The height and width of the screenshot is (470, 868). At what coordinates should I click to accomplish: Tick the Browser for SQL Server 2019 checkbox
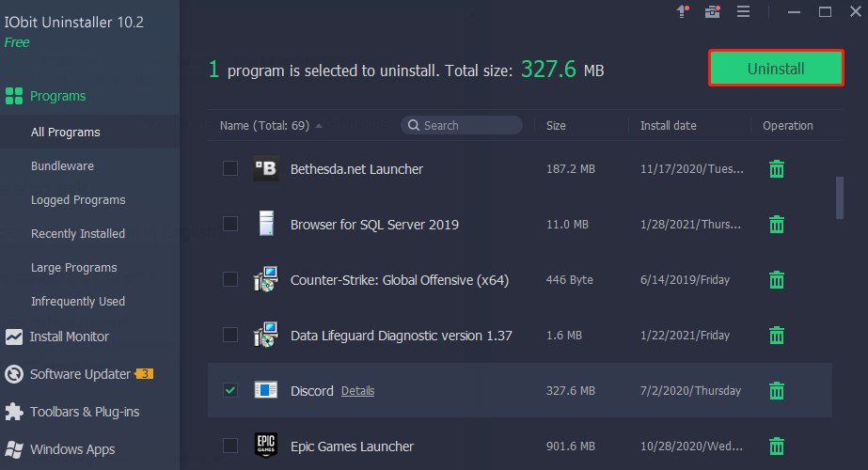coord(230,224)
